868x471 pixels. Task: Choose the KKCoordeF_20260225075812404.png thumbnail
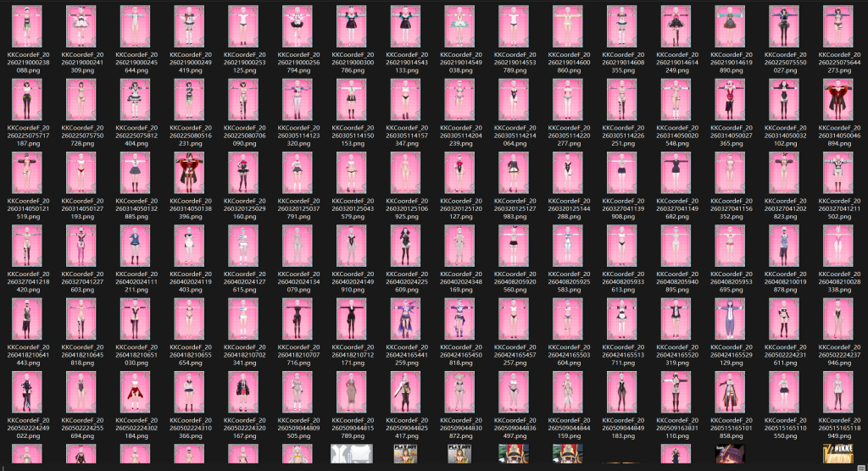click(x=136, y=100)
